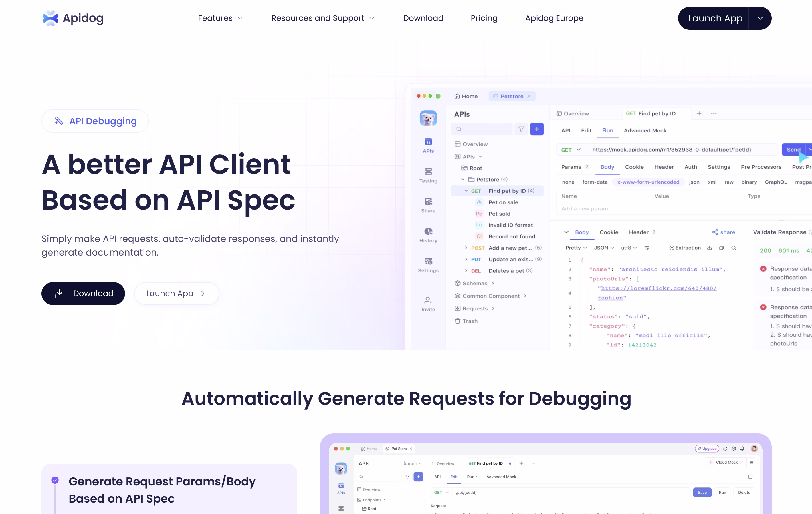Click the Apidog logo icon
Screen dimensions: 812x514
coord(50,18)
